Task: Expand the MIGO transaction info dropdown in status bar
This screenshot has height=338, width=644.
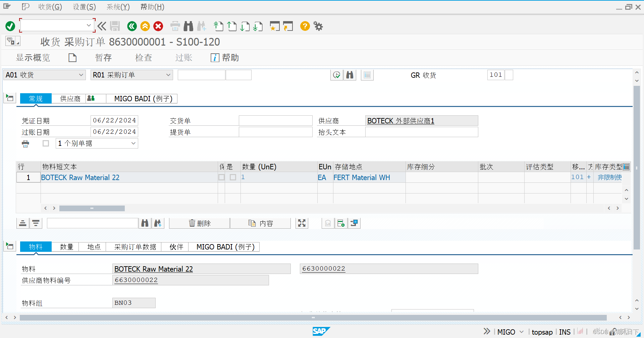Action: 522,332
